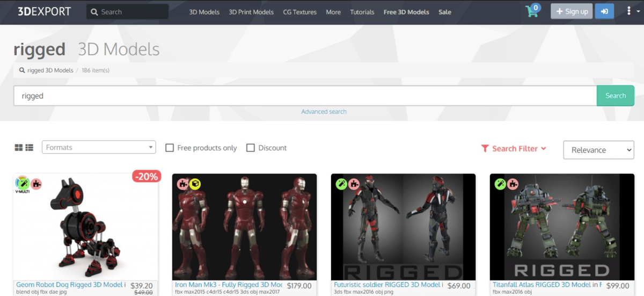Click the $69.00 price
This screenshot has width=644, height=296.
459,286
